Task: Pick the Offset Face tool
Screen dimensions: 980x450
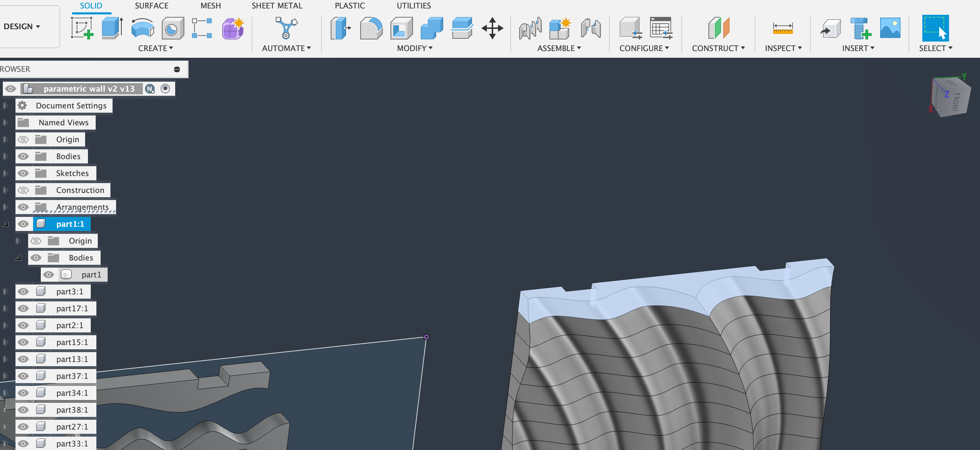Action: tap(462, 28)
